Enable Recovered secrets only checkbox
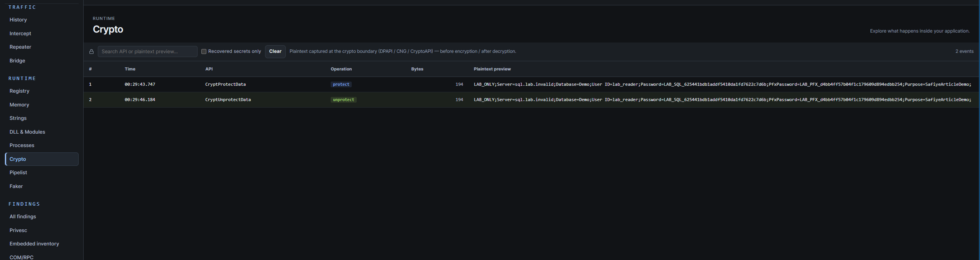The image size is (980, 260). pos(204,51)
